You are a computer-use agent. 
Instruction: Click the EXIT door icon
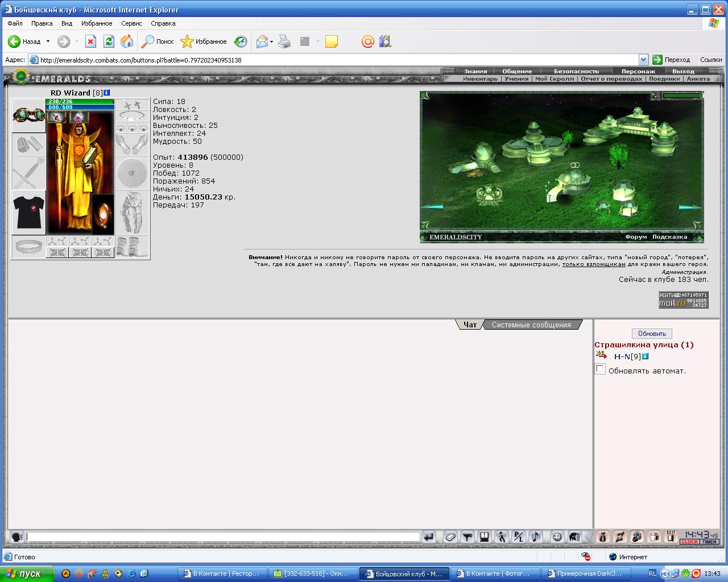(671, 537)
